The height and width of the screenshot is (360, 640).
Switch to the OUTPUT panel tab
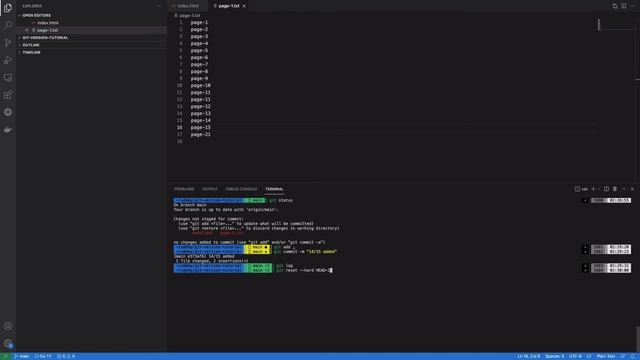tap(210, 189)
